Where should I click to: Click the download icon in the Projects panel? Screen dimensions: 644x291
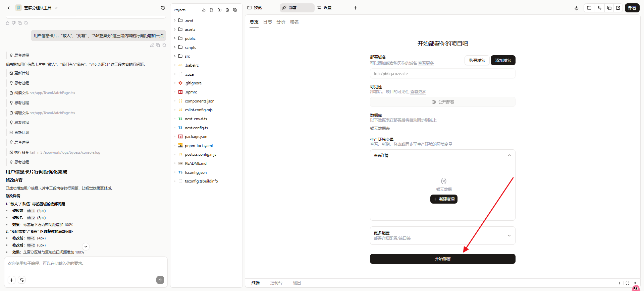click(x=204, y=10)
